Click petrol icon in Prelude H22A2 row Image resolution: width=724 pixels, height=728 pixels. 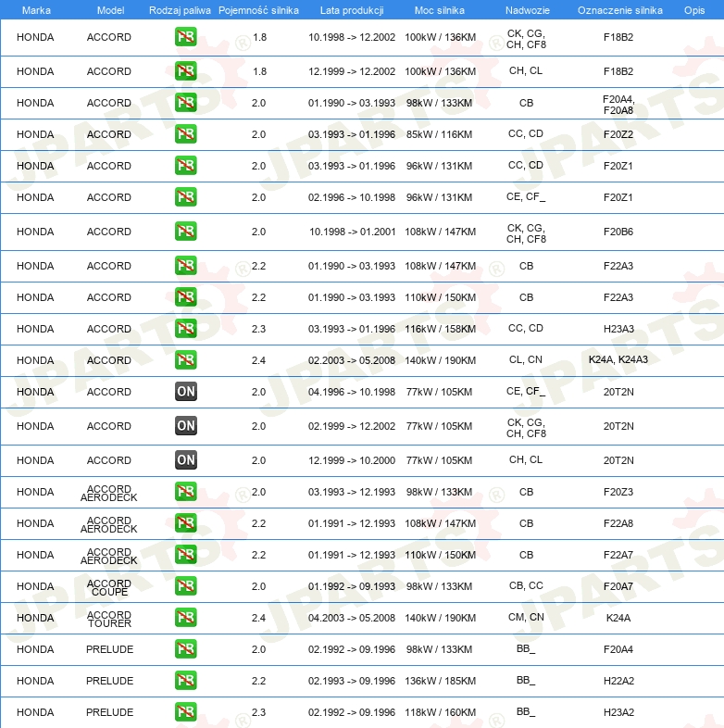click(x=186, y=681)
